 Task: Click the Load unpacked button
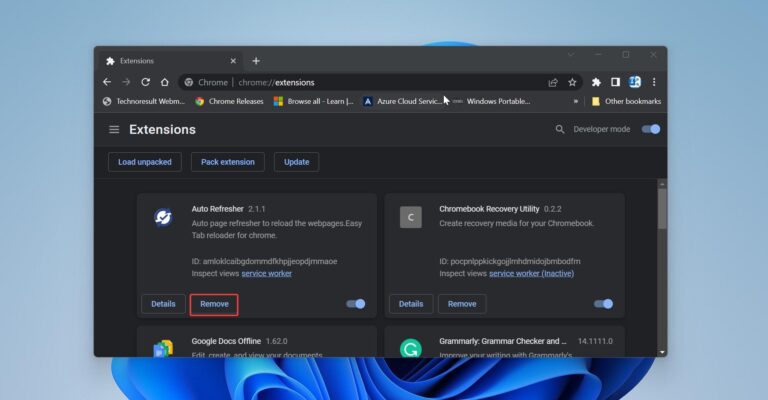(145, 162)
